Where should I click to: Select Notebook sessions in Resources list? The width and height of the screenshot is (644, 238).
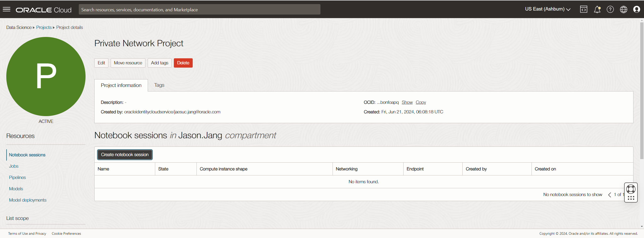tap(27, 155)
